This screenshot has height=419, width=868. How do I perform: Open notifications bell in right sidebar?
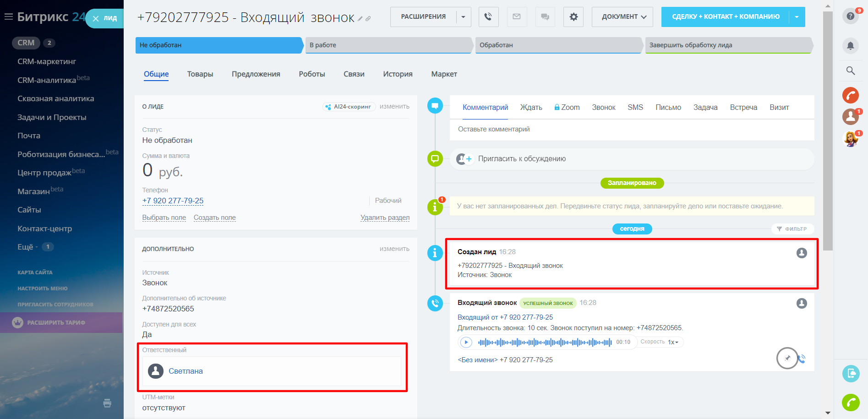tap(851, 46)
